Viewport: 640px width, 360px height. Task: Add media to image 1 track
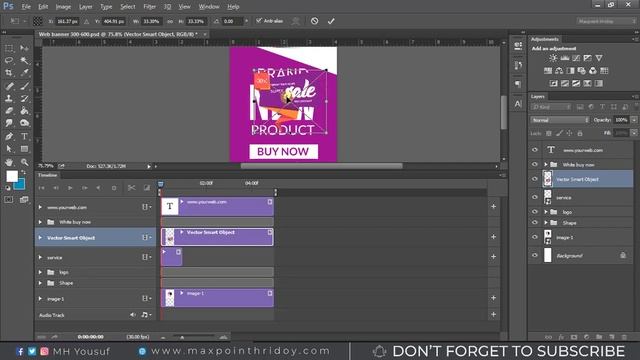click(493, 298)
